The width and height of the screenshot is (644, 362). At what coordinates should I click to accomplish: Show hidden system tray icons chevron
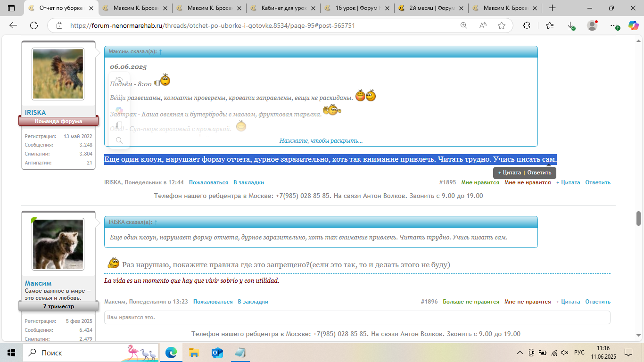520,353
